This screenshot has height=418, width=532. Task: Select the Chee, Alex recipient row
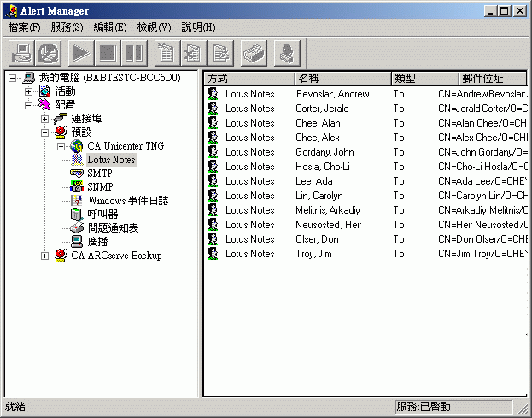coord(365,138)
